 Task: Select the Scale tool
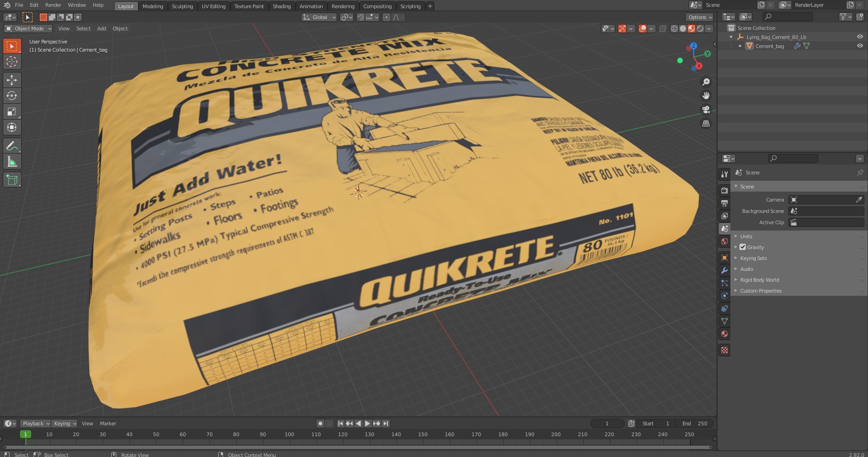coord(12,112)
